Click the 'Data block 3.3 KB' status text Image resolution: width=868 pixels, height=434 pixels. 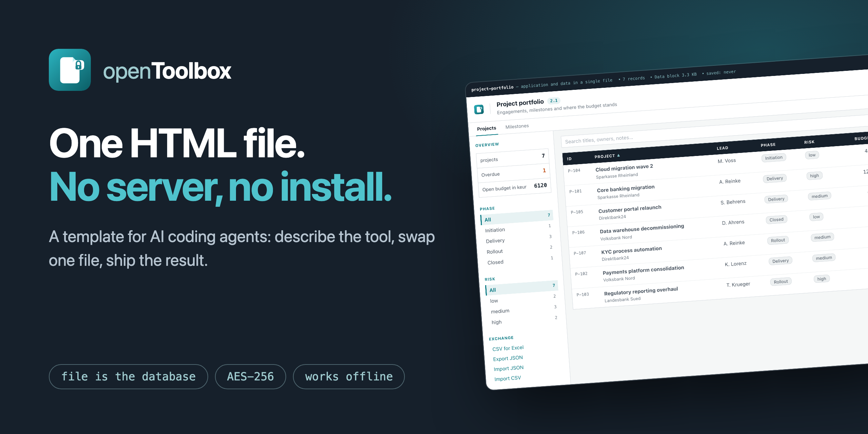(x=675, y=76)
